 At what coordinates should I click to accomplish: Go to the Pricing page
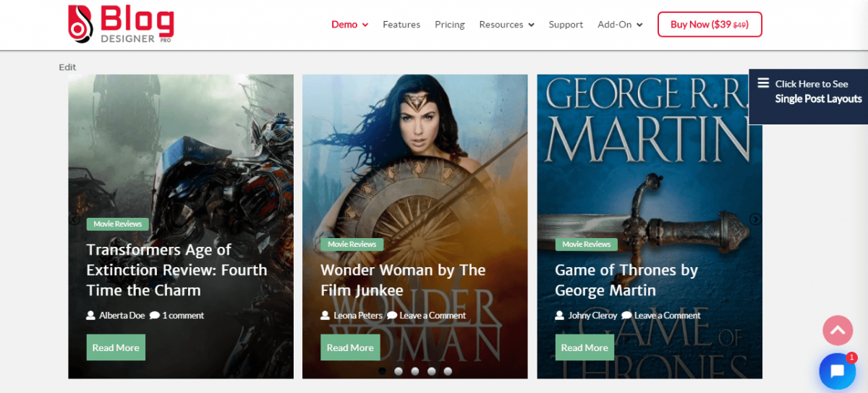click(450, 25)
